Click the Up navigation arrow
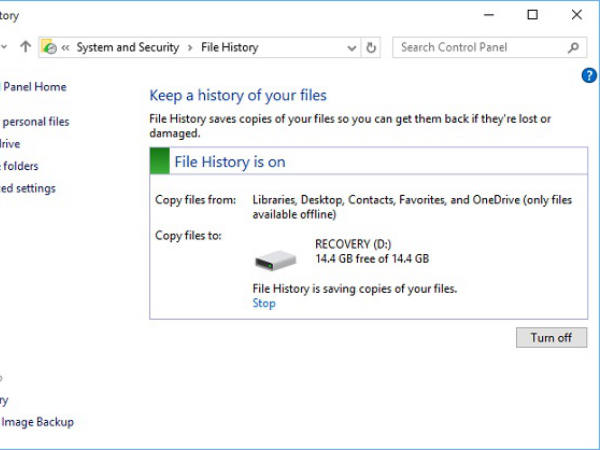600x450 pixels. (x=25, y=47)
